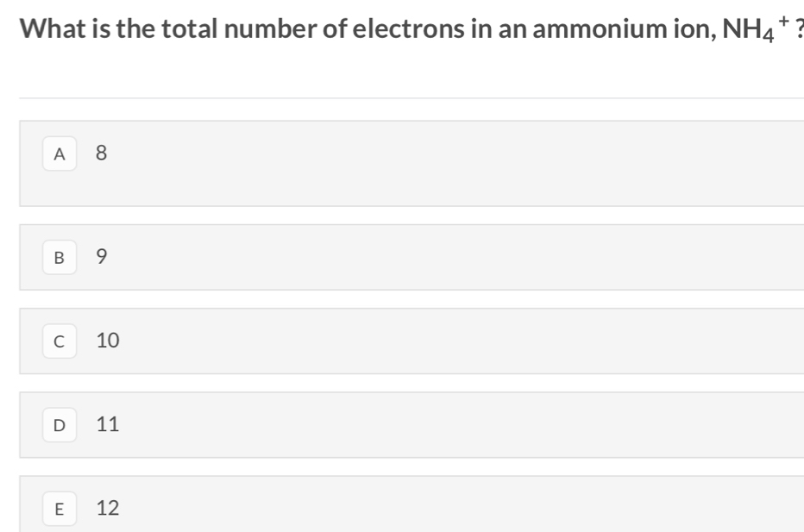Choose the letter E answer badge
Screen dimensions: 804x532
[60, 509]
